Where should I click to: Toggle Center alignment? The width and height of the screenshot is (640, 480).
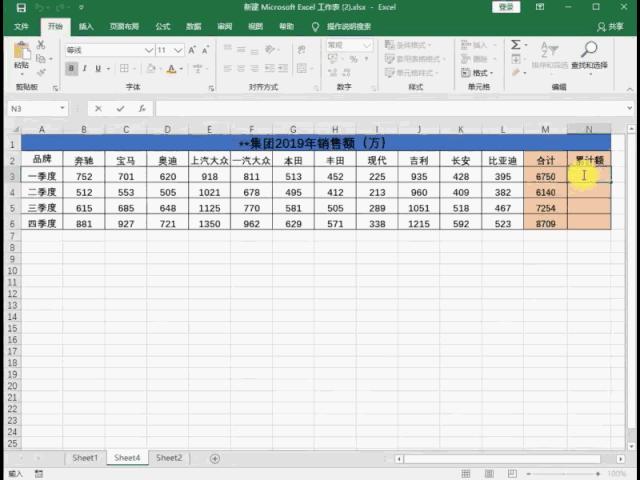click(x=241, y=69)
